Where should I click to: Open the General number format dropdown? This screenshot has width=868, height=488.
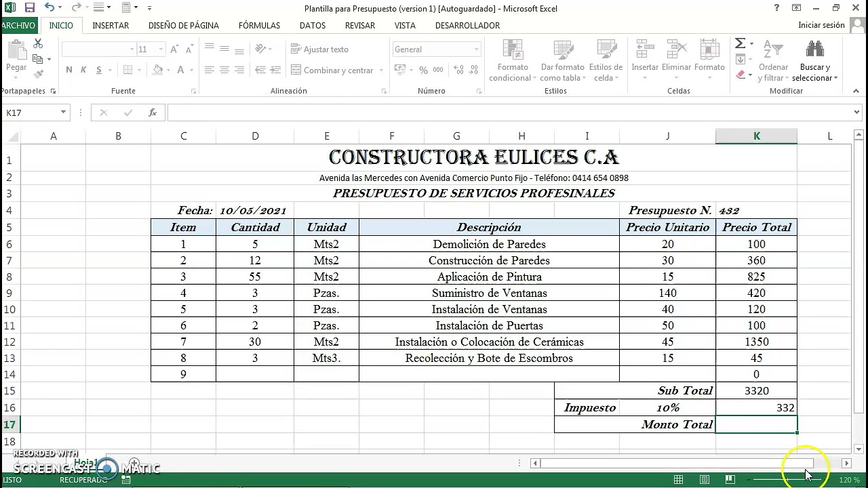click(x=476, y=49)
